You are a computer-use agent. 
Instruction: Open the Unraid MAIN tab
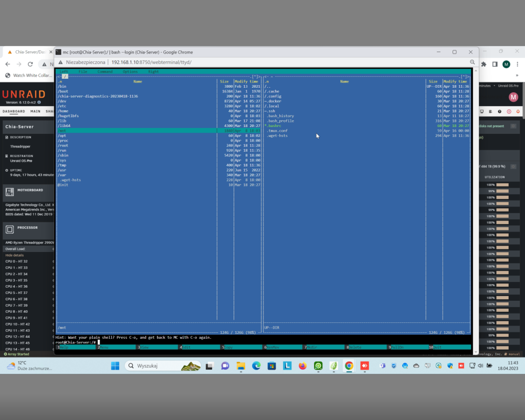[36, 111]
